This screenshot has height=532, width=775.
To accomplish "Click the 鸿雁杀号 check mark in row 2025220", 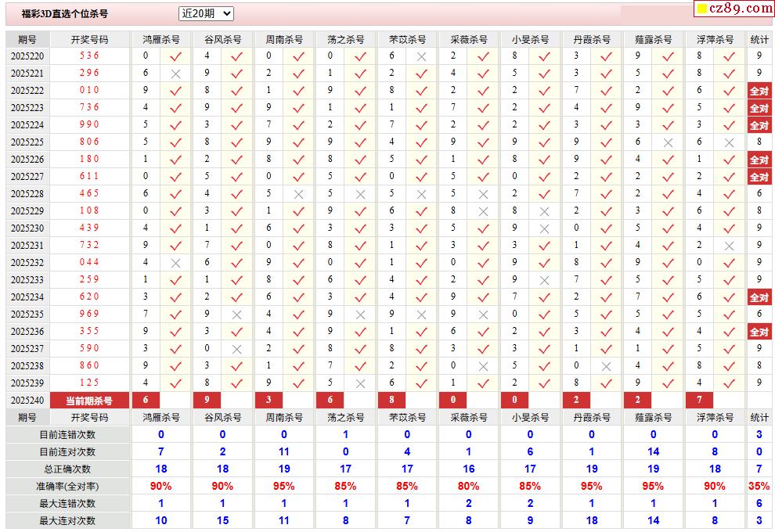I will click(x=175, y=57).
